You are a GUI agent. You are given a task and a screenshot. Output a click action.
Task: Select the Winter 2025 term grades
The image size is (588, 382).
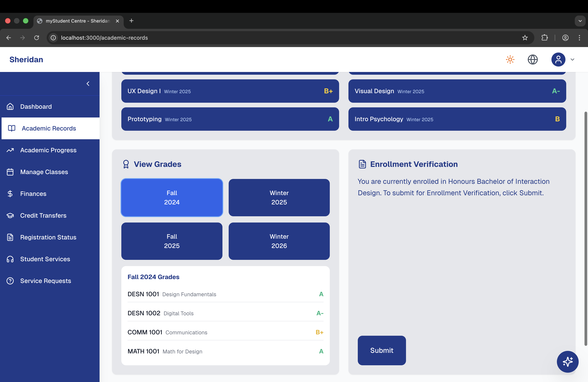pos(279,197)
